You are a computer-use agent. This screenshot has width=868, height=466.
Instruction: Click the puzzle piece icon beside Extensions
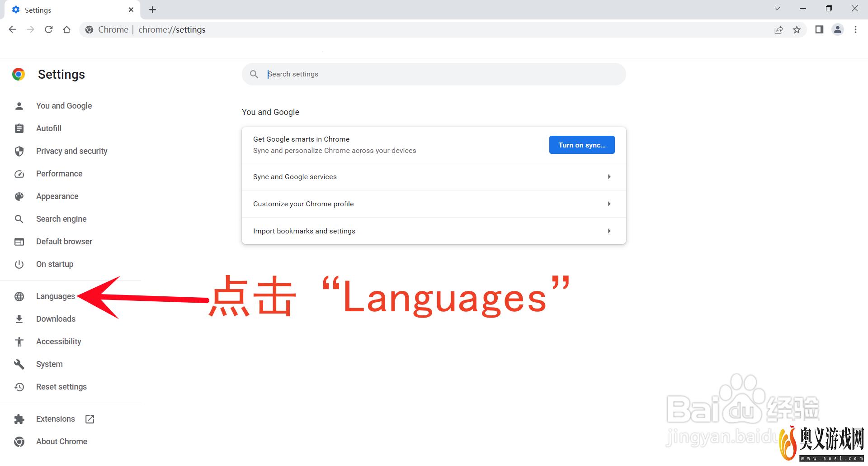click(x=19, y=419)
